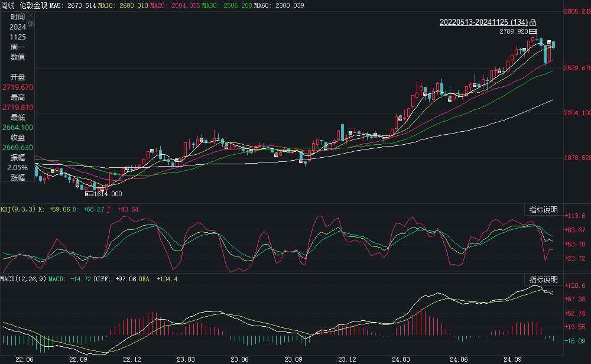Screen dimensions: 591x364
Task: Click the 涨幅 label
Action: point(18,177)
